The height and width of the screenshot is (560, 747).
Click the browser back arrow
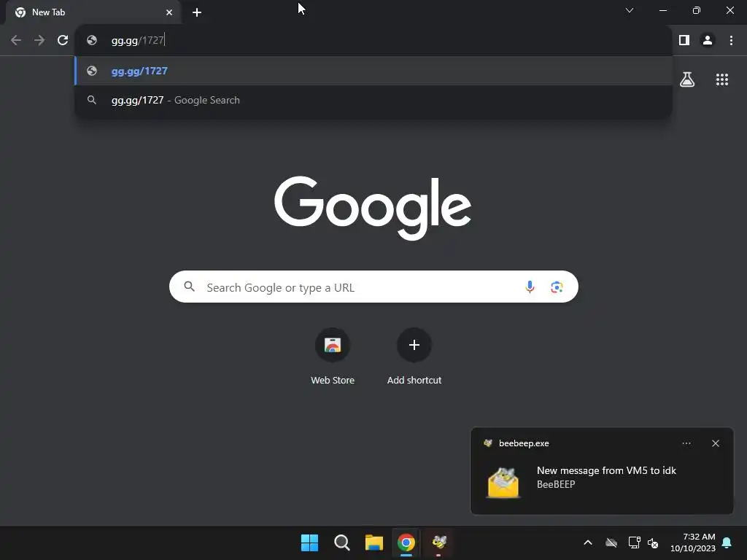pos(16,41)
